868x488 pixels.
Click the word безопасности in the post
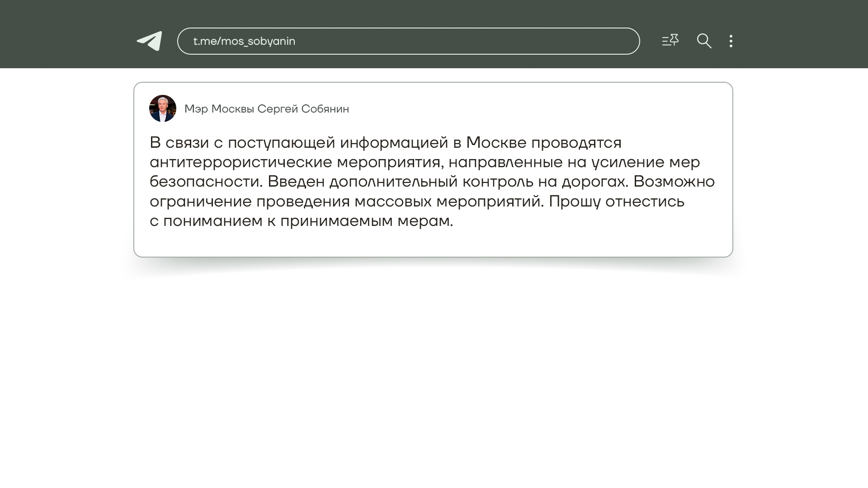coord(206,182)
